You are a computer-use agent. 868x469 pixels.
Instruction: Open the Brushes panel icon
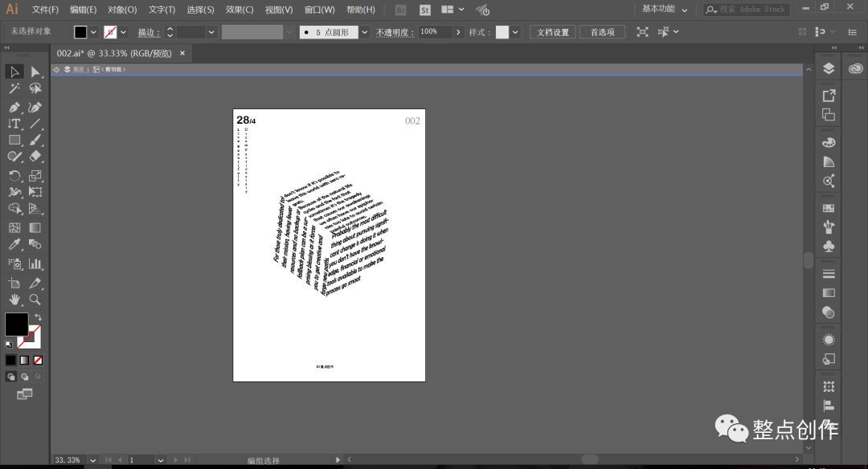click(x=829, y=226)
